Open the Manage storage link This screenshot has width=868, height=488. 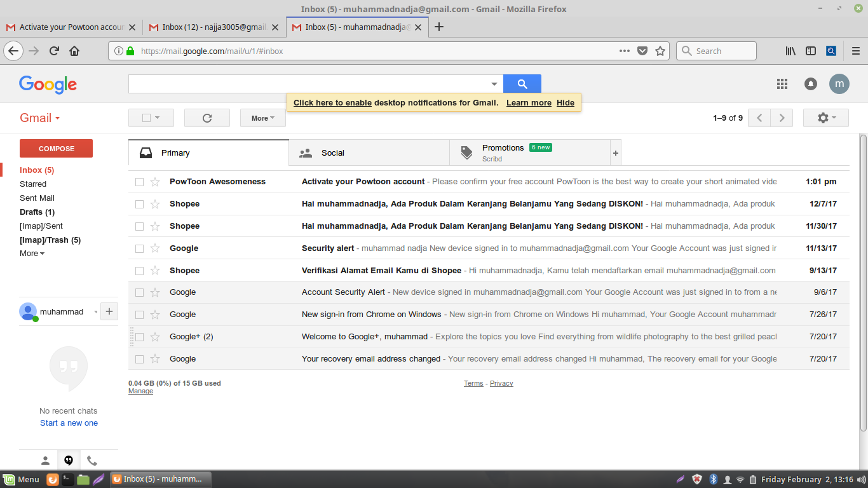(140, 391)
